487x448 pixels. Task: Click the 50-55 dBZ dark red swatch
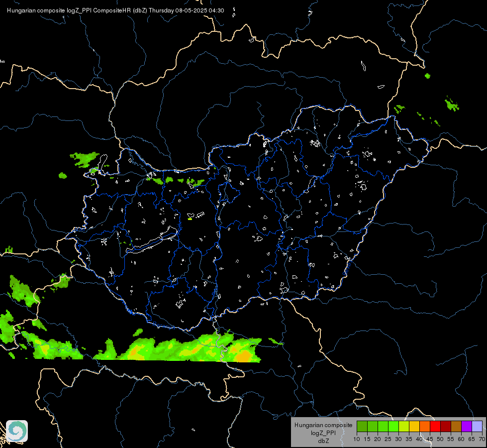[446, 426]
